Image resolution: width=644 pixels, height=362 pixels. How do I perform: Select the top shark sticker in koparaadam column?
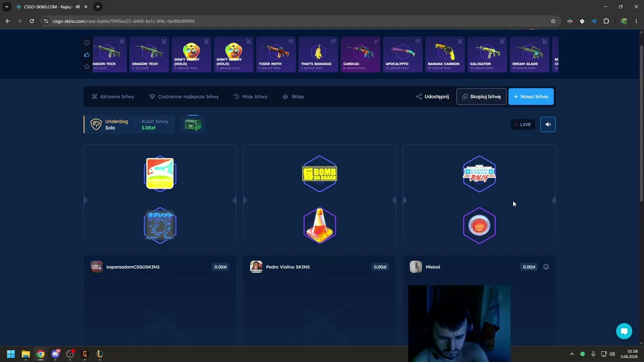pos(160,173)
